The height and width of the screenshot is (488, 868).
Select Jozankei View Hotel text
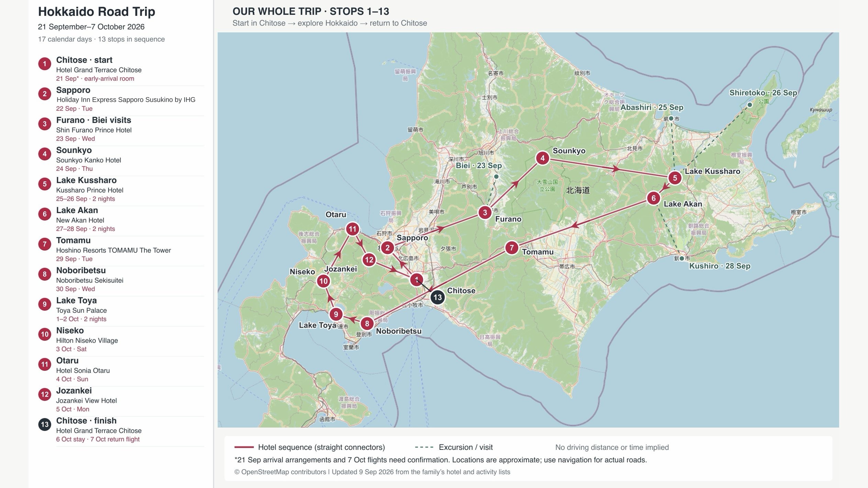(86, 401)
